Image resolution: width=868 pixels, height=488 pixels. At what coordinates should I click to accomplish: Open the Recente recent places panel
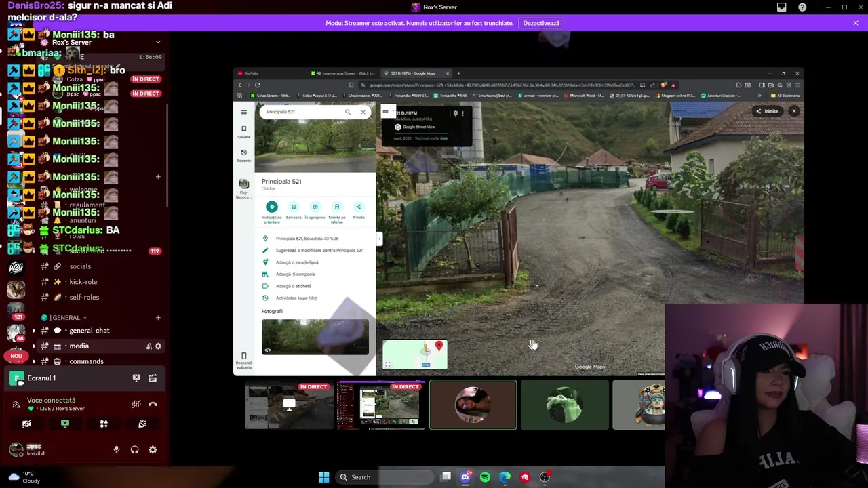click(243, 155)
